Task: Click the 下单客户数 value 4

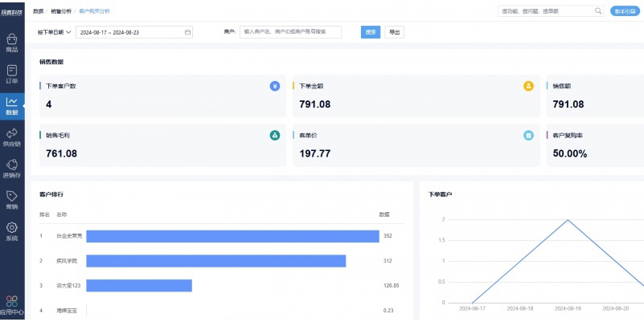Action: click(49, 104)
